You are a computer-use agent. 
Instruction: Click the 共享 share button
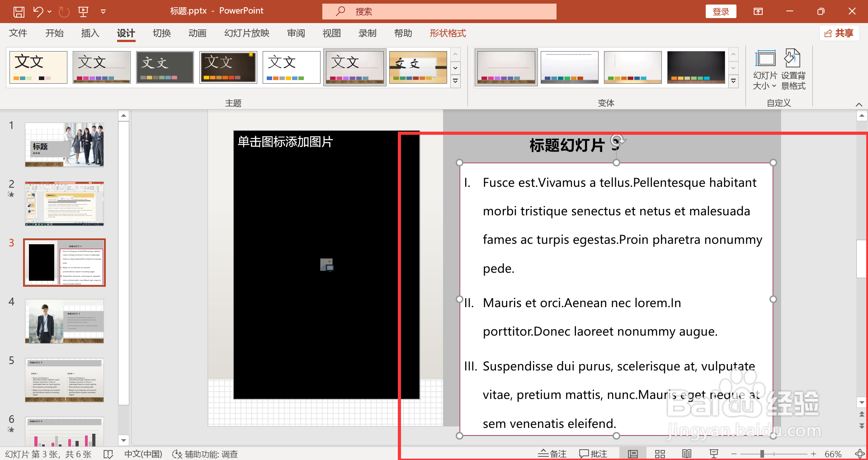coord(839,33)
